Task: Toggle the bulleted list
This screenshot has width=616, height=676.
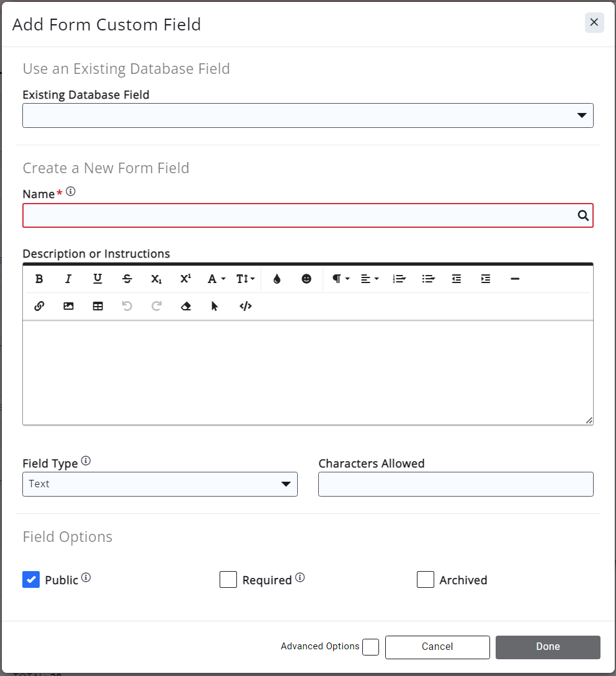Action: (x=429, y=279)
